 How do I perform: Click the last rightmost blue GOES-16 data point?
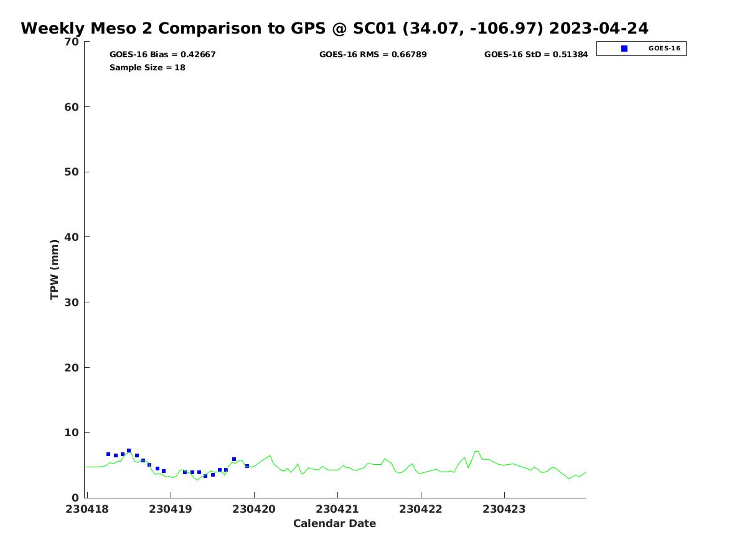tap(247, 466)
